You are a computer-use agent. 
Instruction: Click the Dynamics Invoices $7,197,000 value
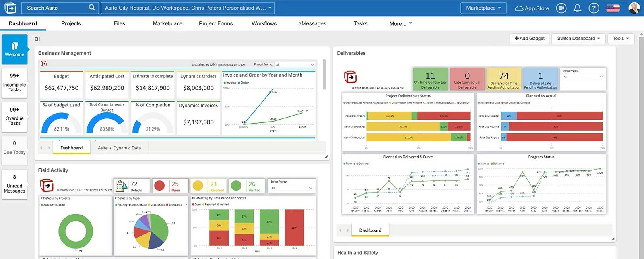coord(198,122)
